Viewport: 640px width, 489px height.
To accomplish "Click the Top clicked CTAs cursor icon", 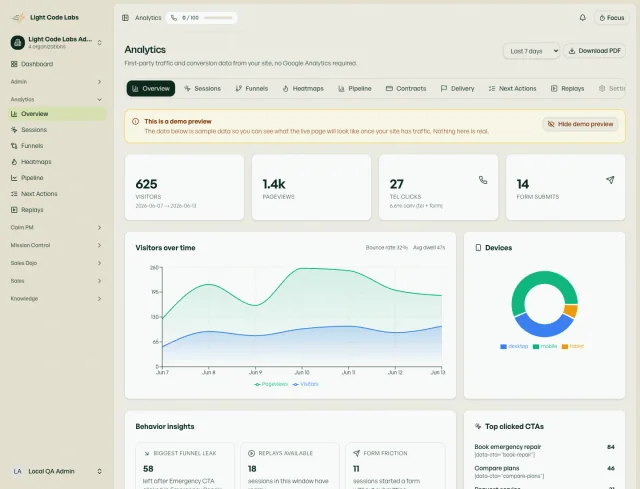I will tap(478, 426).
